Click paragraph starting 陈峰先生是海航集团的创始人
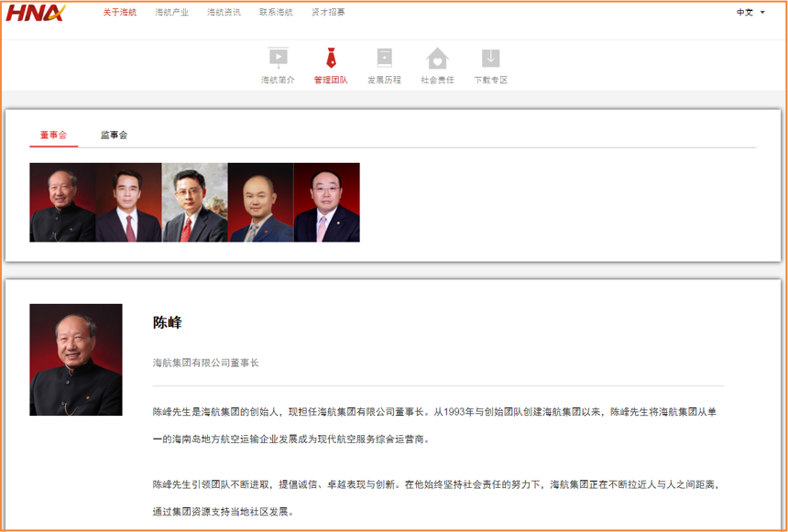Screen dimensions: 788x532 (435, 426)
